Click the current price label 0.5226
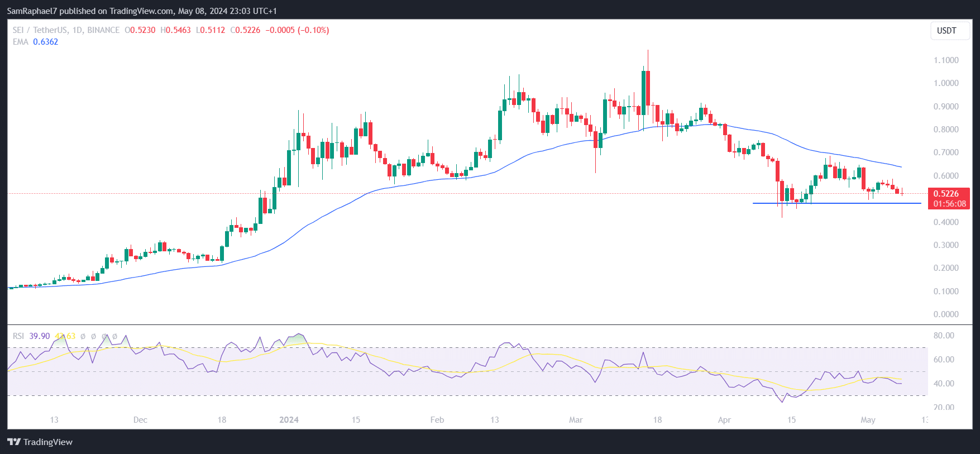Screen dimensions: 980x454 [946, 194]
